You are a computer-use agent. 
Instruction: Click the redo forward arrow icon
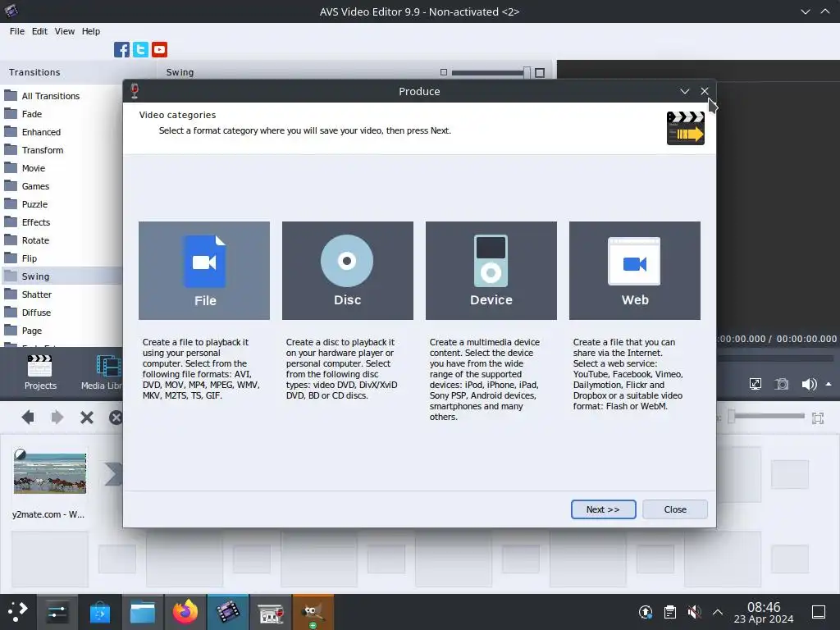click(x=57, y=418)
